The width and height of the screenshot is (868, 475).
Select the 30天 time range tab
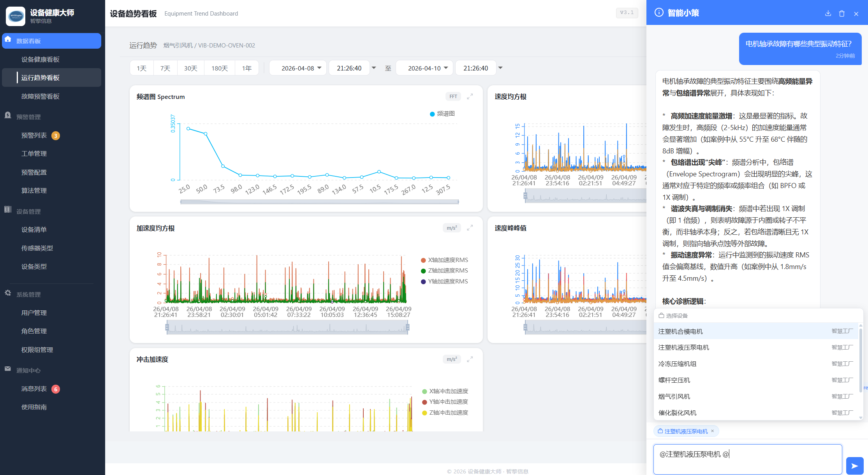(x=190, y=68)
